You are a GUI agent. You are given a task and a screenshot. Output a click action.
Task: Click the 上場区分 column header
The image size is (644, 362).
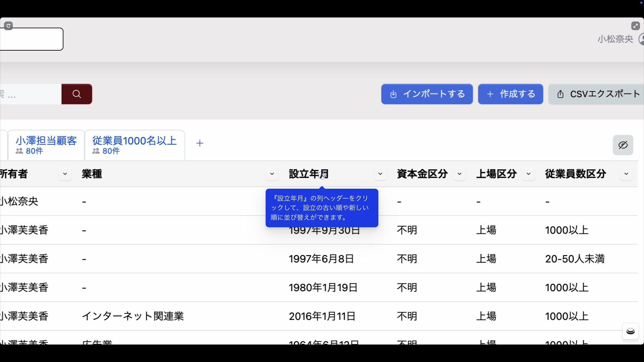[x=496, y=174]
